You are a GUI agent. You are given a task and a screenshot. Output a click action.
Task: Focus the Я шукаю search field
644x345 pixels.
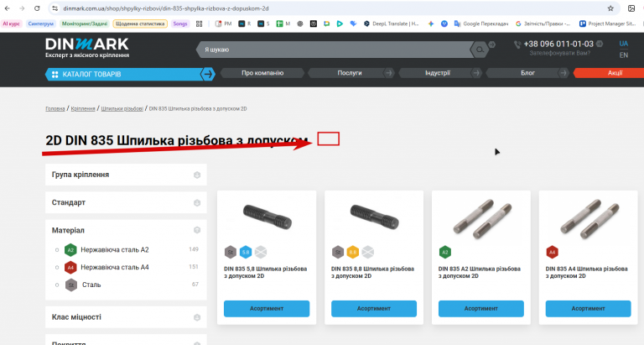click(x=335, y=50)
